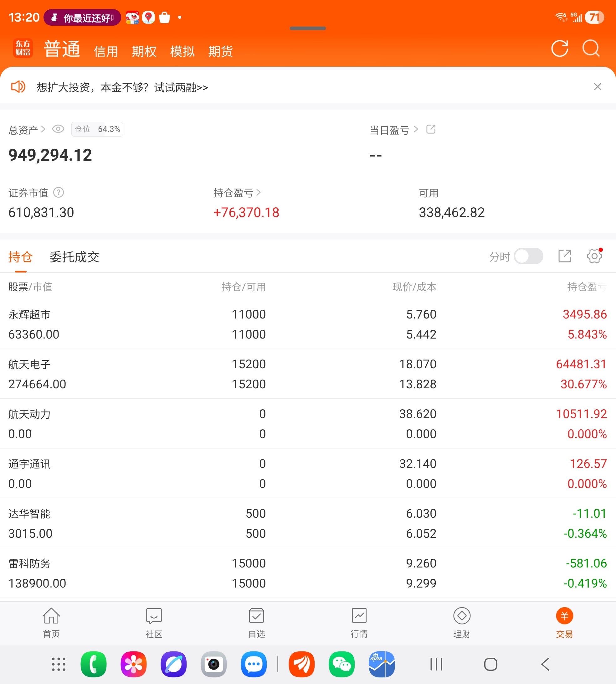This screenshot has height=684, width=616.
Task: Expand 当日盈亏 details arrow
Action: [416, 129]
